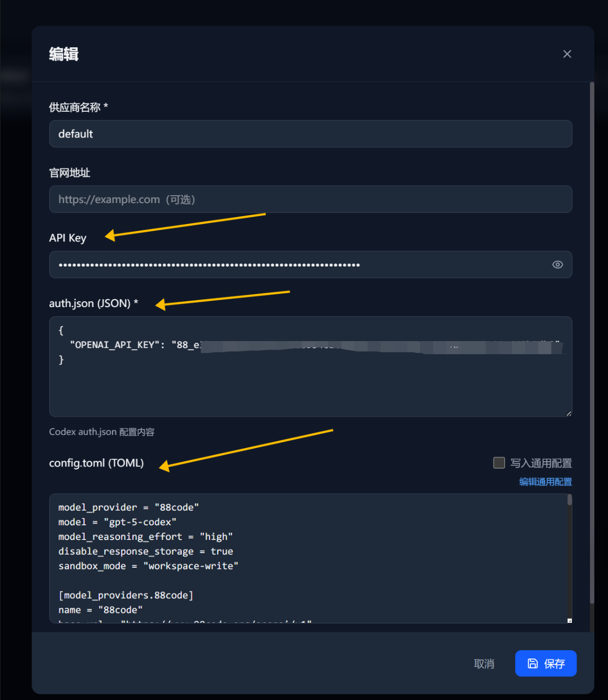Reveal the API Key with the eye icon
Screen dimensions: 608x700
tap(558, 264)
